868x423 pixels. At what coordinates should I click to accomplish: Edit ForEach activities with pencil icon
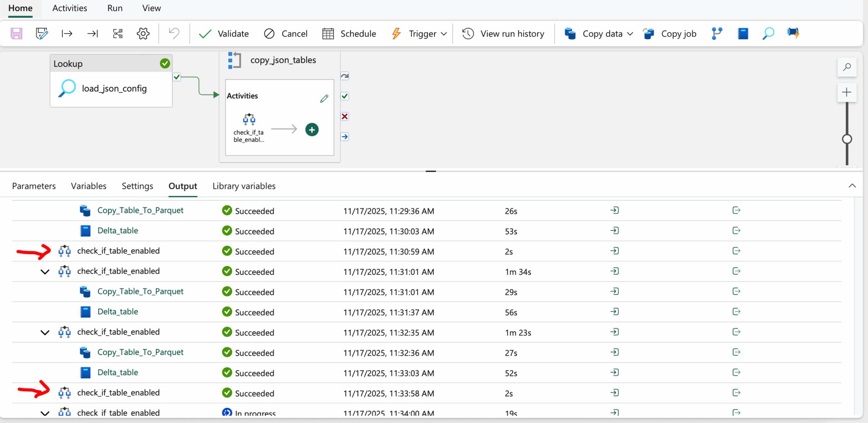click(324, 99)
